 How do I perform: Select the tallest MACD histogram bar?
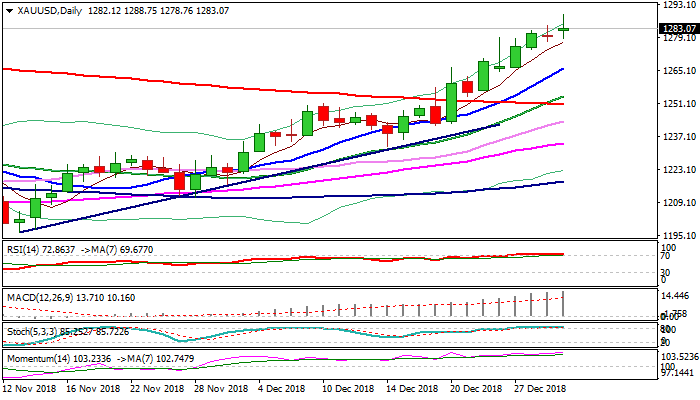click(564, 304)
